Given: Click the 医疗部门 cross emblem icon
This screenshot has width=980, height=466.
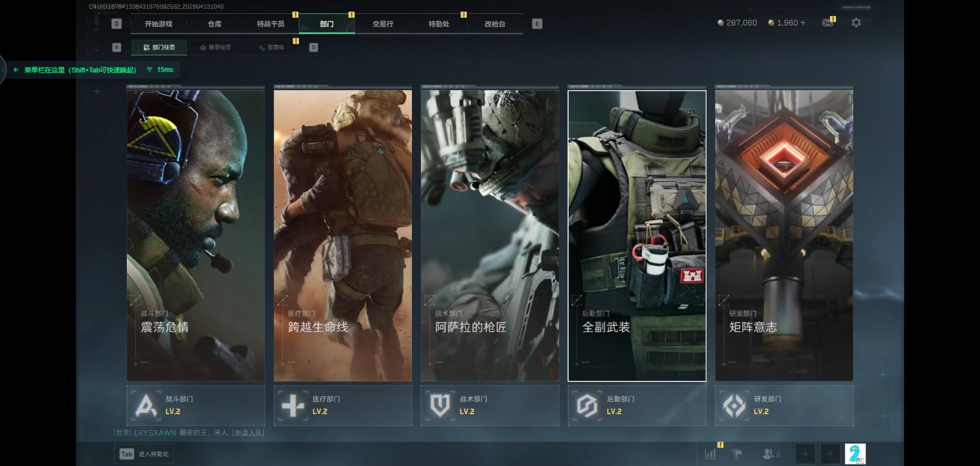Looking at the screenshot, I should (x=293, y=405).
